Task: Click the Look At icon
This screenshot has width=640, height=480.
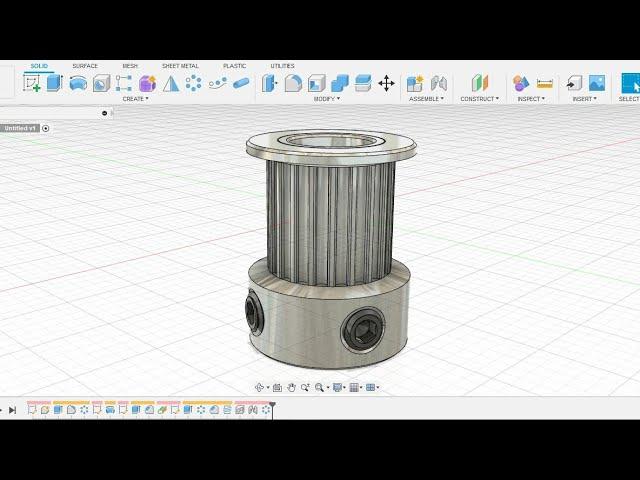Action: 277,387
